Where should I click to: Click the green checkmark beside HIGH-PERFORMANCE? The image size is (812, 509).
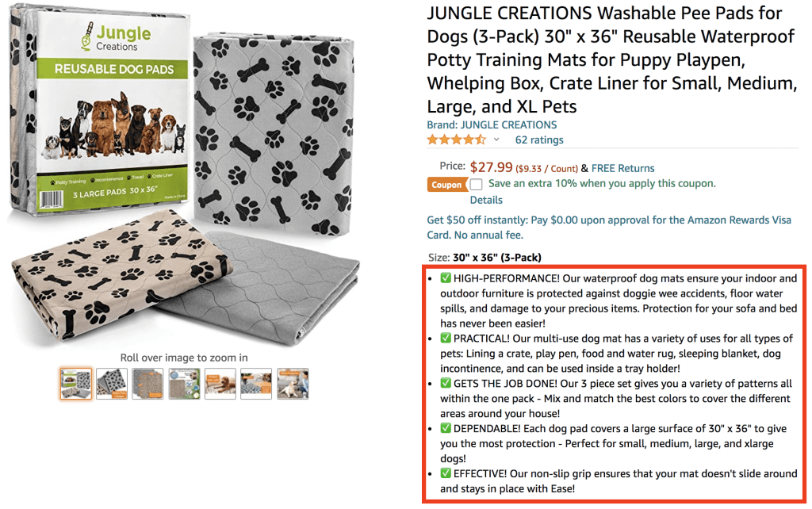coord(446,279)
